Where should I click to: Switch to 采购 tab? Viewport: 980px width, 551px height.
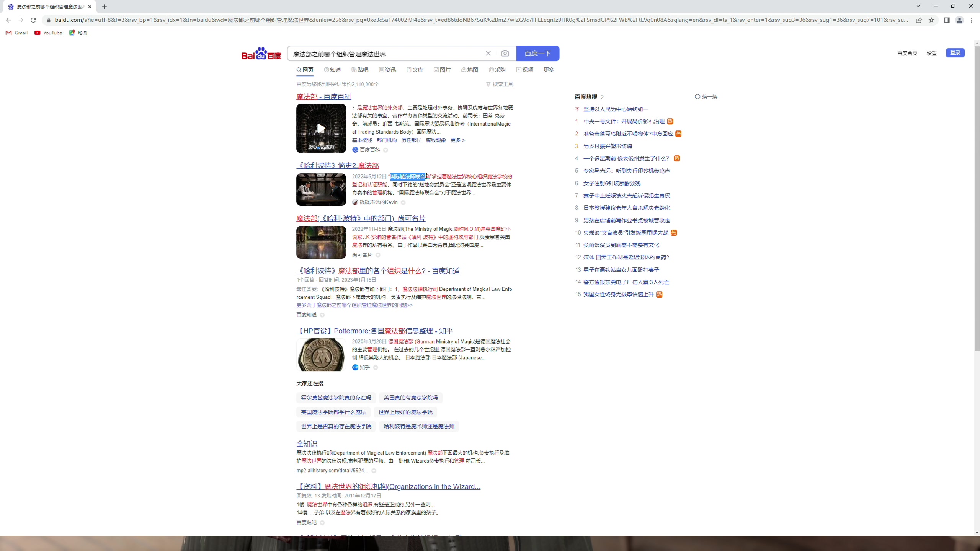point(497,70)
